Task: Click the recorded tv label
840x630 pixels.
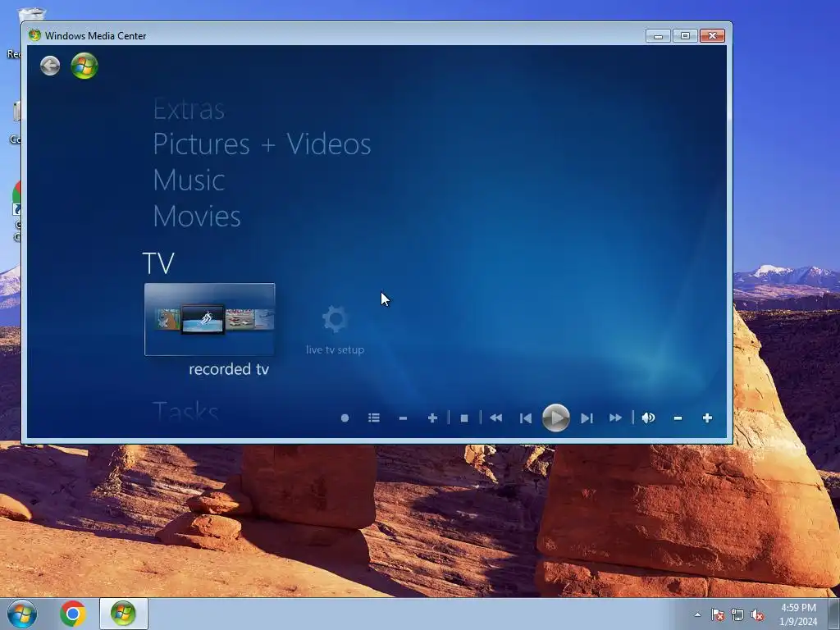Action: coord(229,369)
